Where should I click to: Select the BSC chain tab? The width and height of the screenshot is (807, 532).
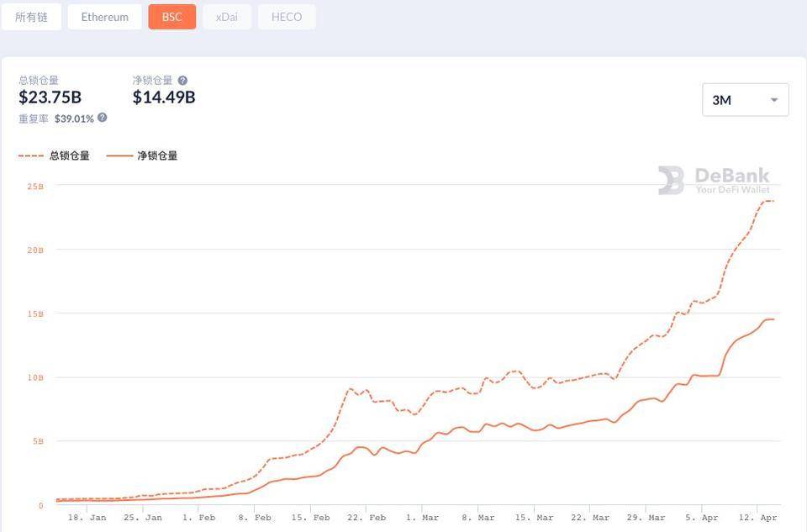tap(171, 17)
